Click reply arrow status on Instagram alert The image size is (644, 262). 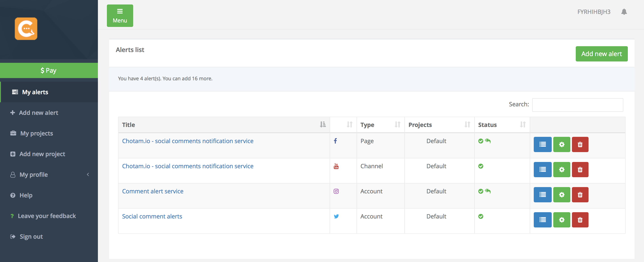[x=488, y=191]
